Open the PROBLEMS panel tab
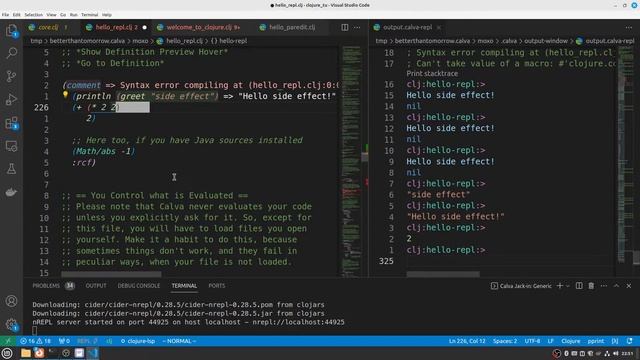 point(53,286)
